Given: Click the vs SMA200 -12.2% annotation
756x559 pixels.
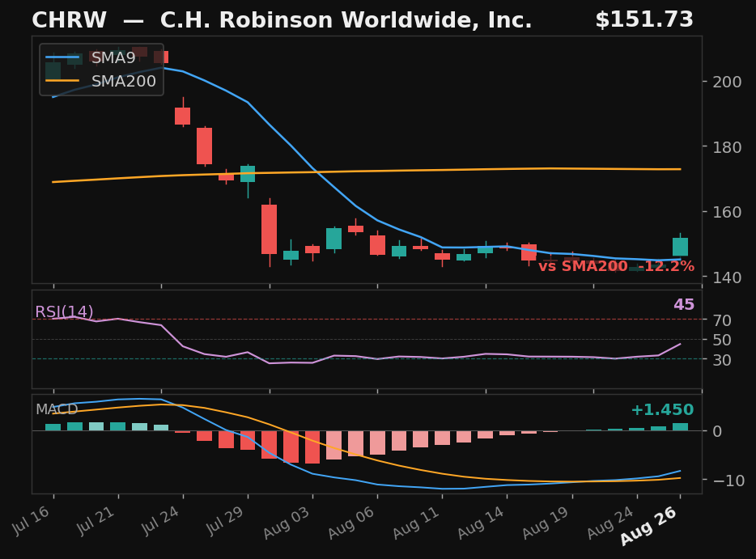Looking at the screenshot, I should [x=616, y=266].
